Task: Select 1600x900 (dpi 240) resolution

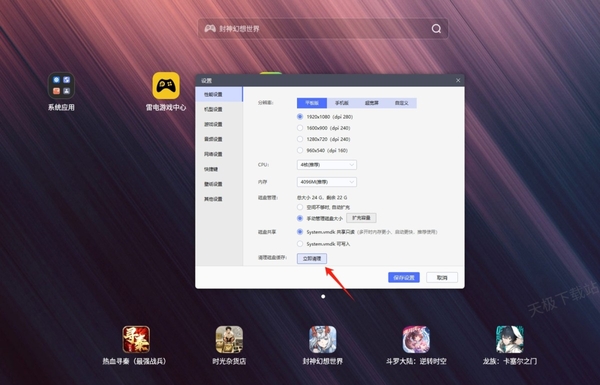Action: (x=300, y=128)
